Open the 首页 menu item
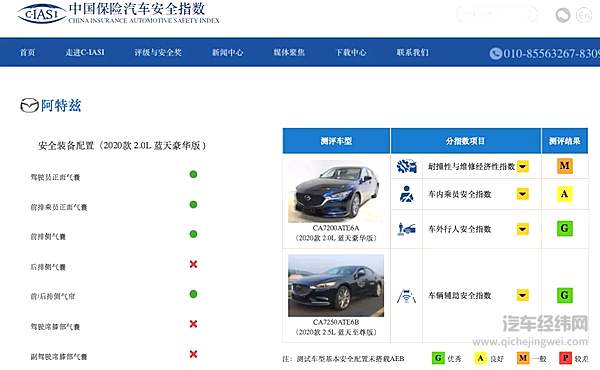The width and height of the screenshot is (600, 370). pos(28,52)
